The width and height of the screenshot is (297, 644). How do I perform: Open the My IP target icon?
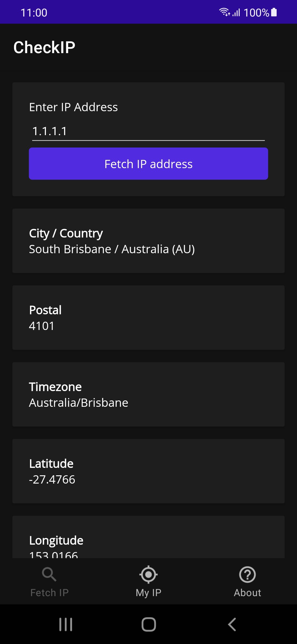pos(148,574)
